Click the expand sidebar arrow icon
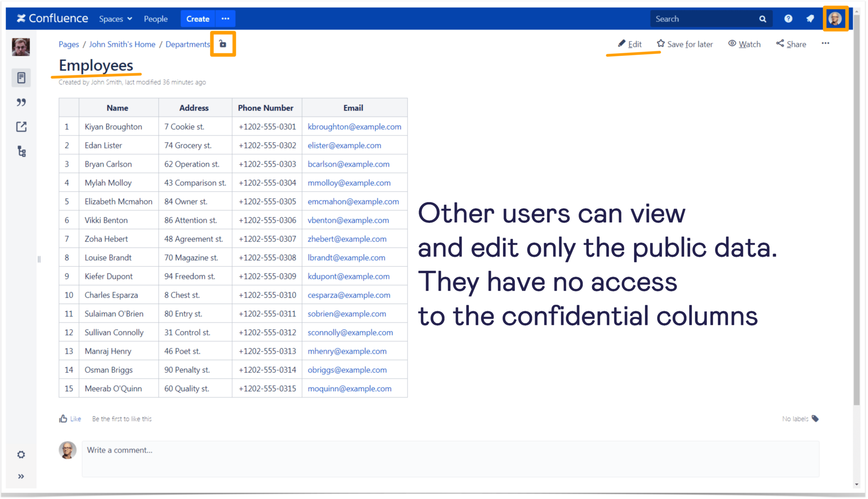Viewport: 868px width, 499px height. point(21,477)
